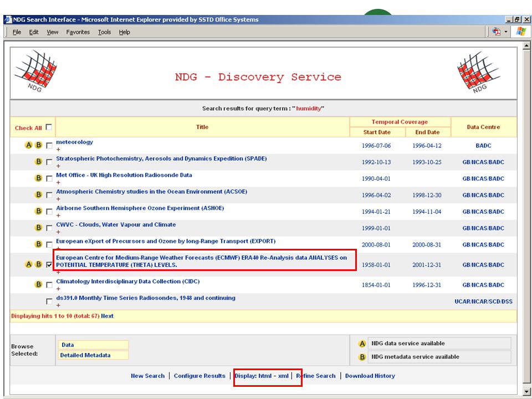The image size is (532, 399).
Task: Tick the ASHOE row checkbox
Action: coord(49,211)
